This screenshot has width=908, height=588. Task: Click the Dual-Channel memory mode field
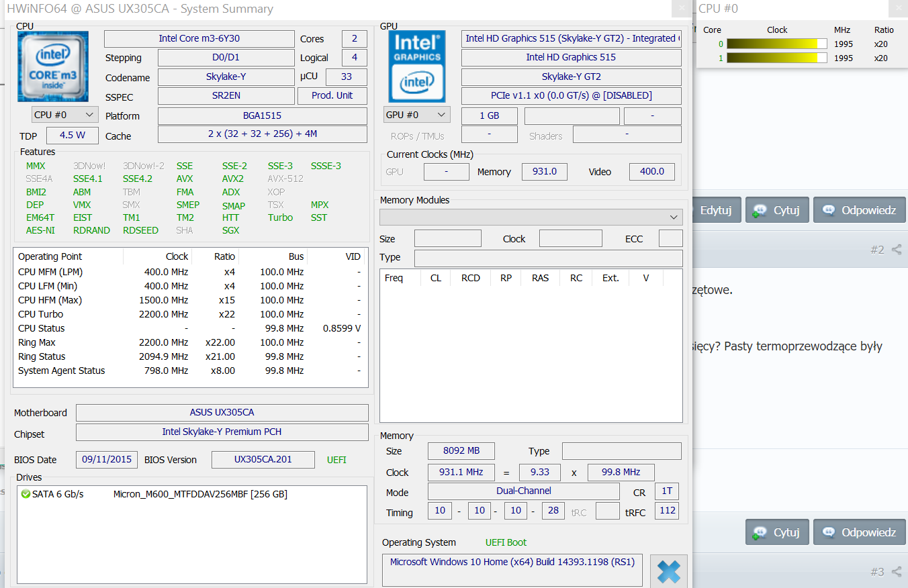524,491
